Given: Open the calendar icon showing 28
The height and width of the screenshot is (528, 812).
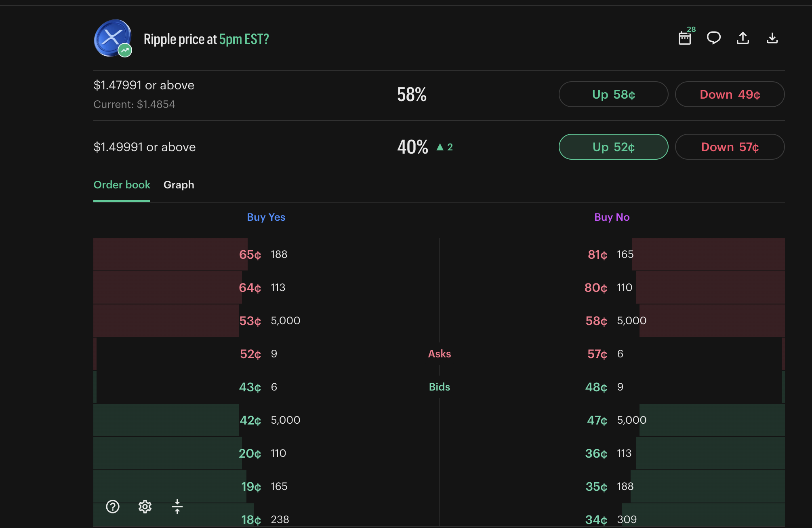Looking at the screenshot, I should coord(685,38).
